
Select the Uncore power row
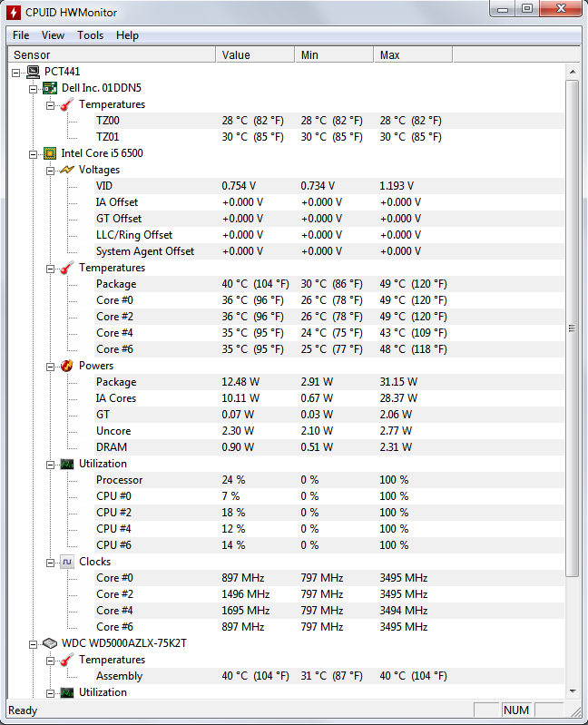(329, 431)
